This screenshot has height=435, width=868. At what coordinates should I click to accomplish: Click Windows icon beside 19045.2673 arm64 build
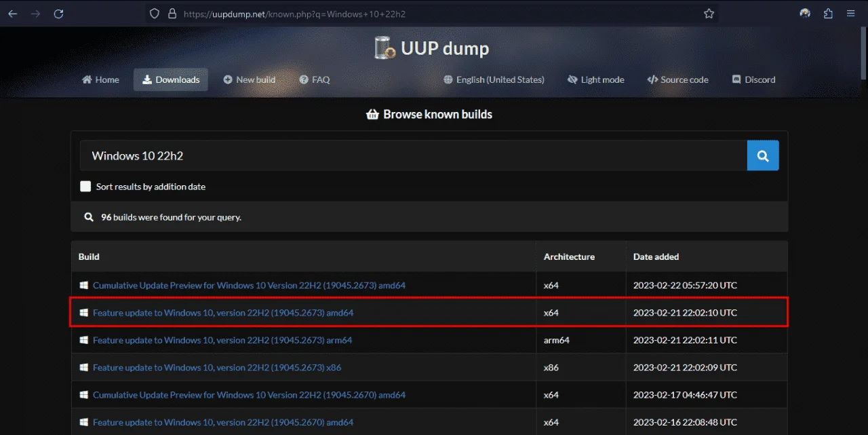[83, 340]
